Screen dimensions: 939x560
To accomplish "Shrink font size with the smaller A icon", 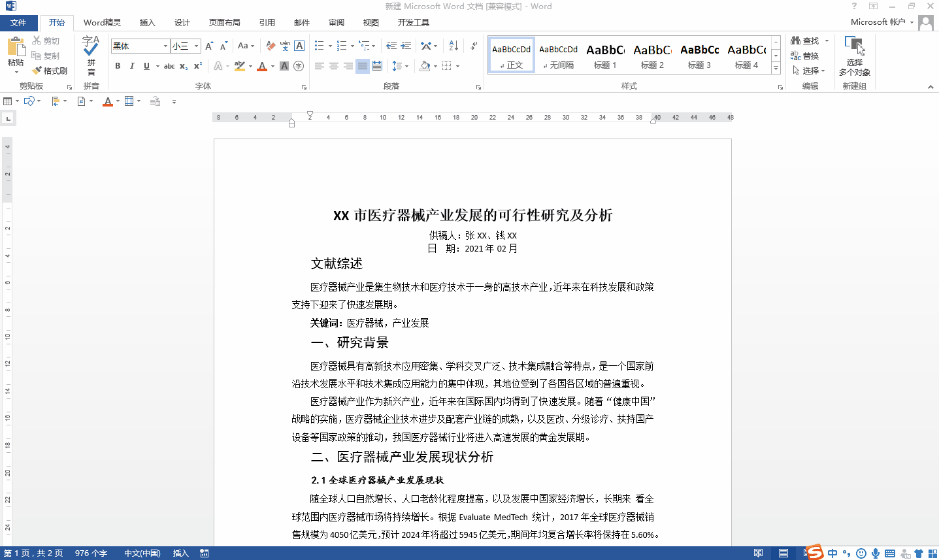I will 223,46.
